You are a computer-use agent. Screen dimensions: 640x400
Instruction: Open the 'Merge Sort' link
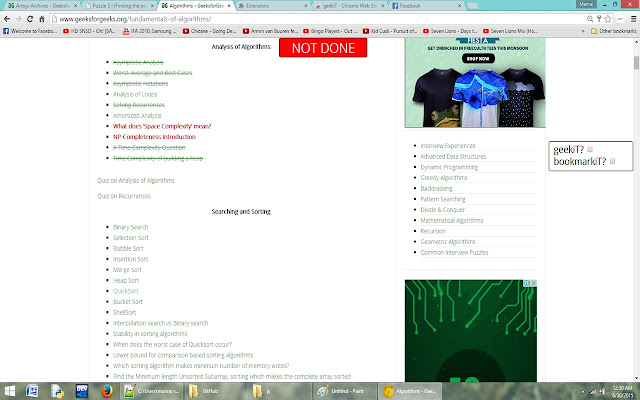pos(127,270)
